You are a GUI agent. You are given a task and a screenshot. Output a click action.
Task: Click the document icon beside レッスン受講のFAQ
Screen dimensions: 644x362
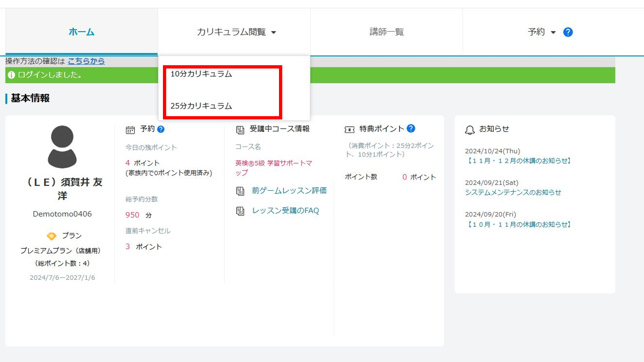[x=240, y=211]
